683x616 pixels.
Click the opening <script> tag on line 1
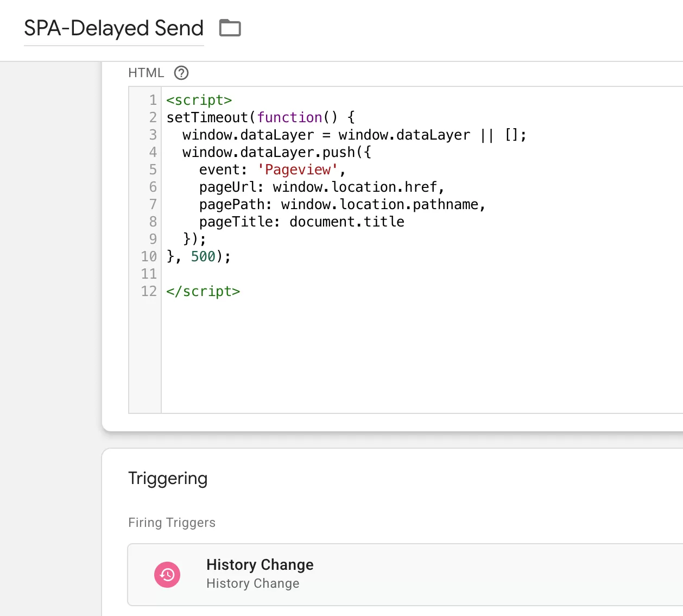(x=199, y=100)
